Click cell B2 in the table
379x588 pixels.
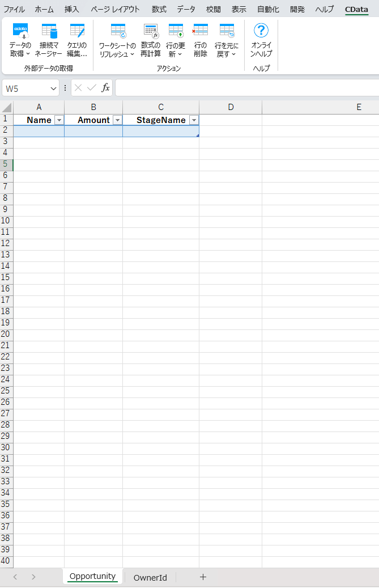point(93,131)
